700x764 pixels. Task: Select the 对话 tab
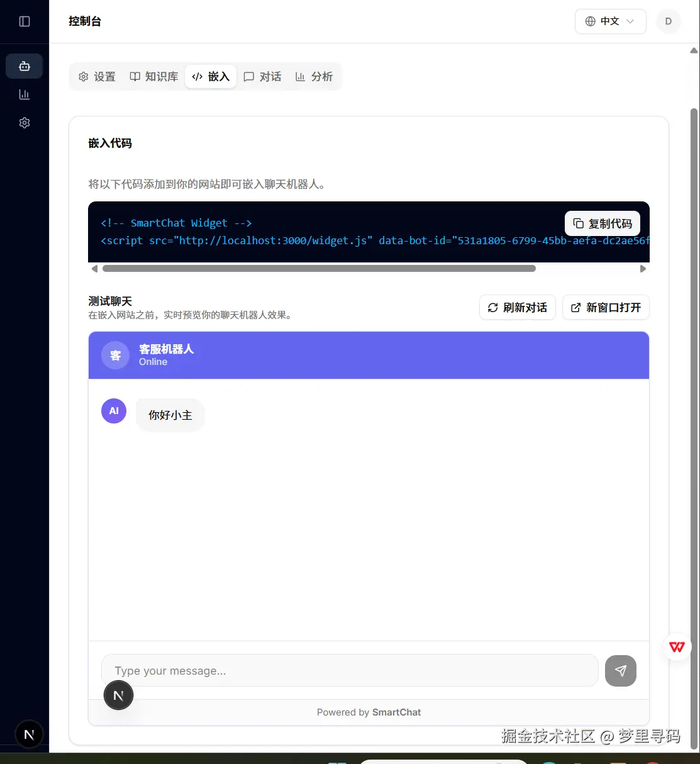(262, 76)
